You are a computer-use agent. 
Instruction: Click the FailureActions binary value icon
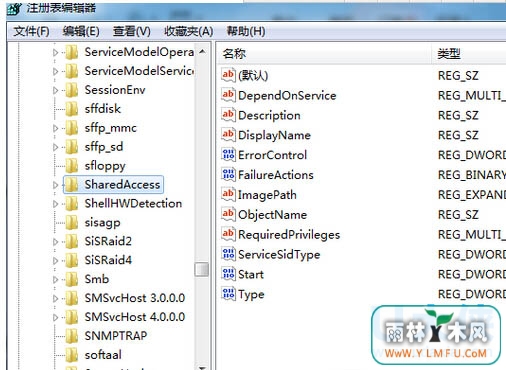pyautogui.click(x=228, y=175)
